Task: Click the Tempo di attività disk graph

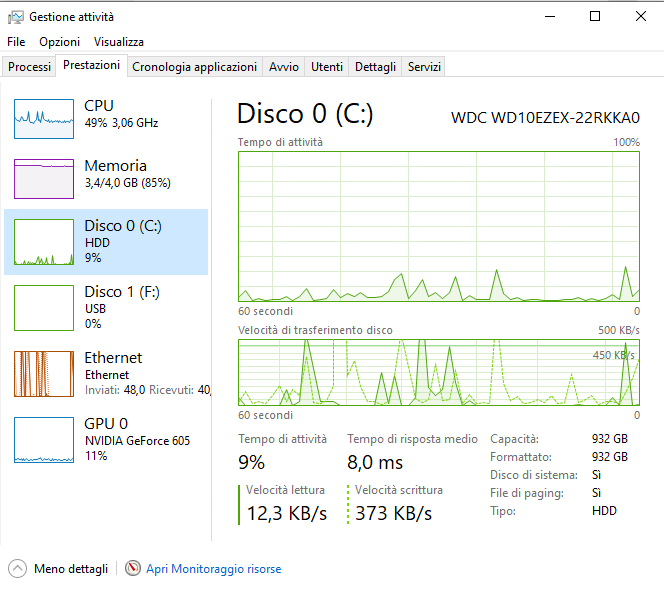Action: 438,226
